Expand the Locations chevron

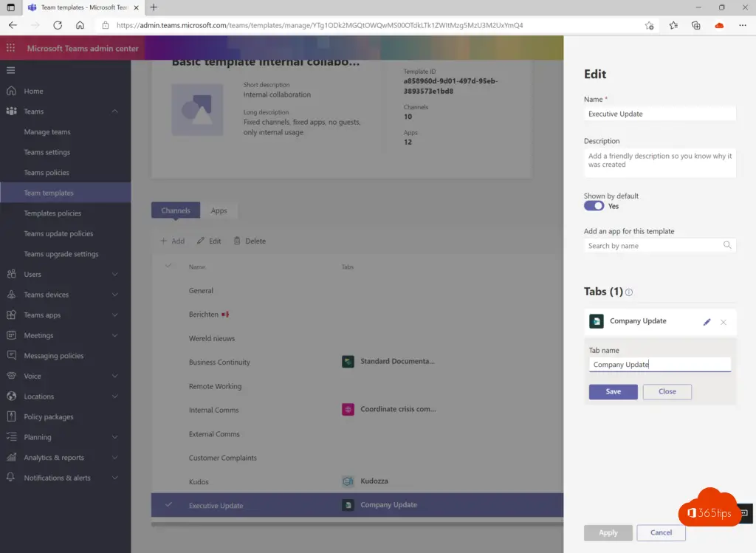click(114, 396)
